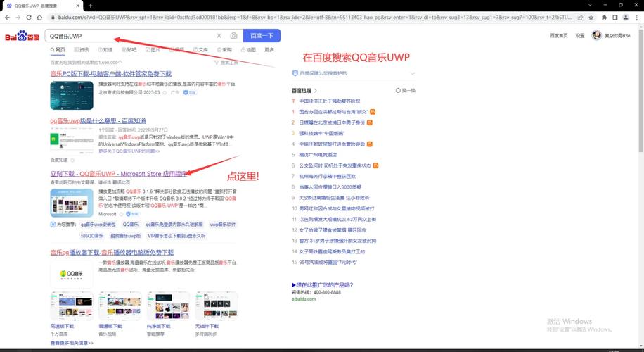Open hot search item 探访广州电竞酒店
Viewport: 644px width, 352px height.
[318, 155]
